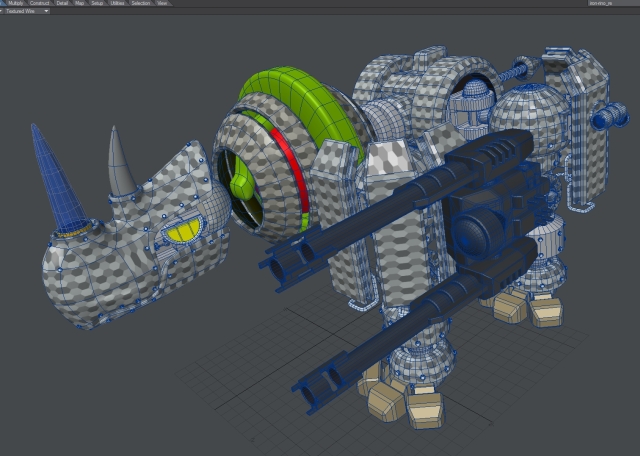
Task: Switch to the Construct tab
Action: tap(40, 3)
